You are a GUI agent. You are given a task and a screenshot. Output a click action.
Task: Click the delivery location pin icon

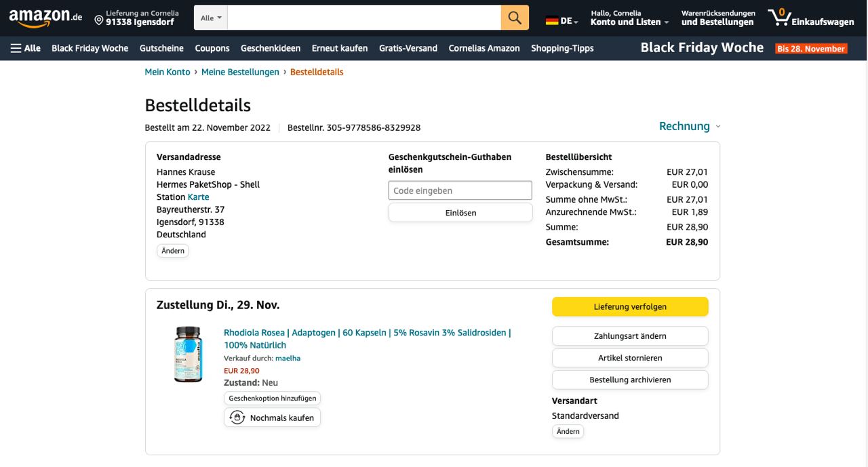(x=99, y=20)
